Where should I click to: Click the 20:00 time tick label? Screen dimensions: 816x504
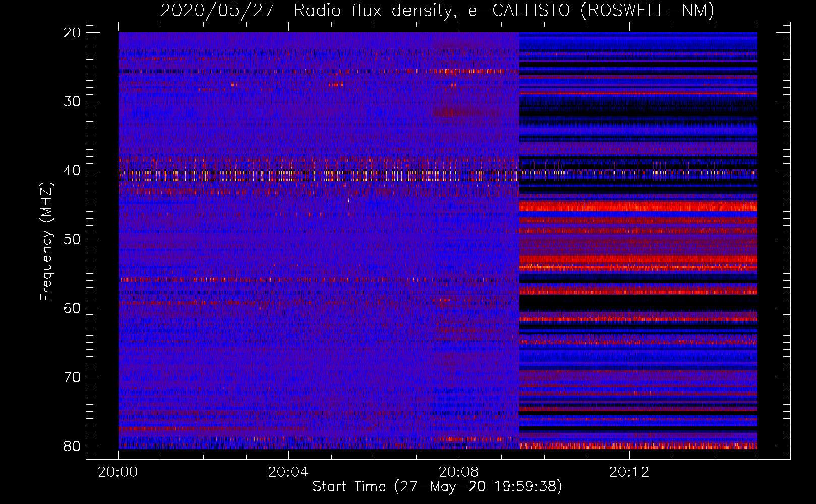pyautogui.click(x=118, y=472)
